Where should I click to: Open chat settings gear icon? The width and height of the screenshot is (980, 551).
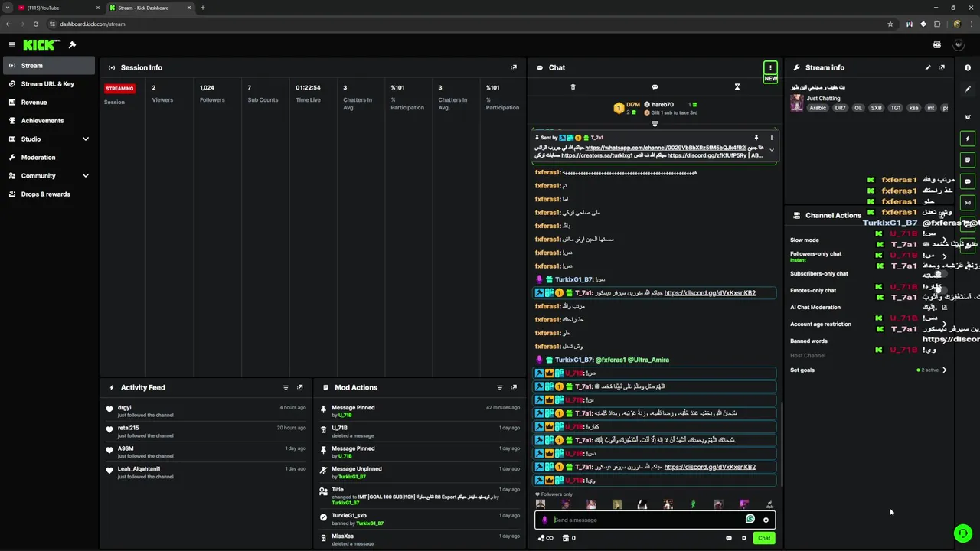pos(743,538)
